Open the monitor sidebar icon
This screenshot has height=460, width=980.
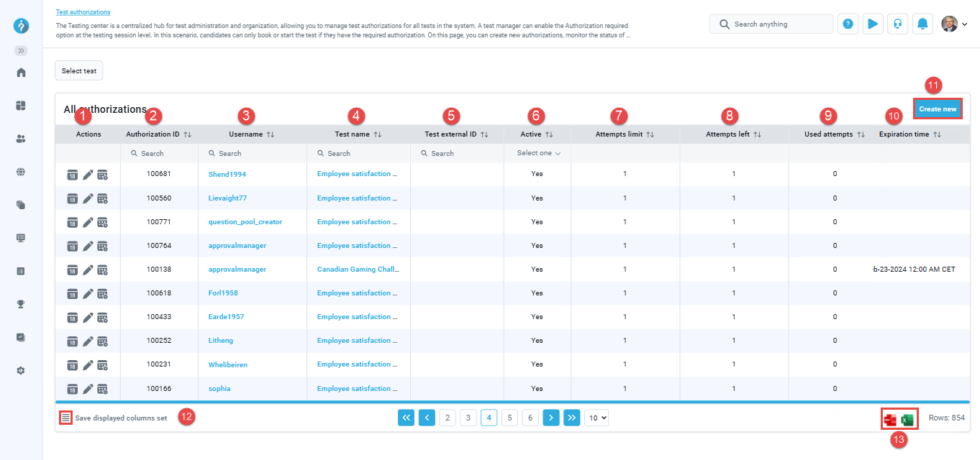pyautogui.click(x=21, y=238)
